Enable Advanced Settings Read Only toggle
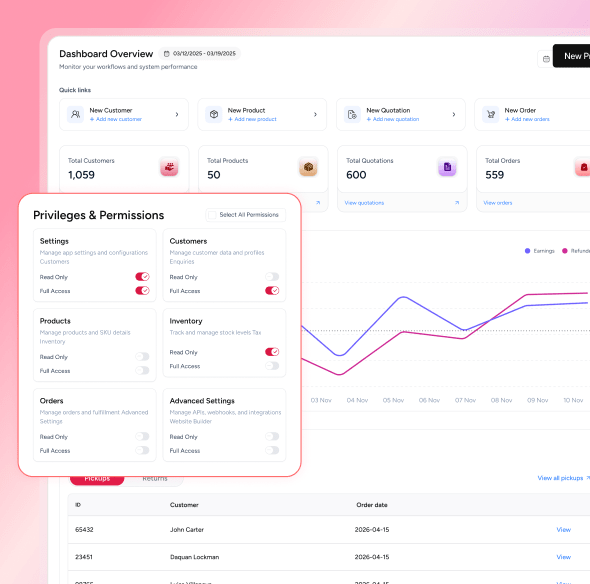The image size is (590, 584). click(272, 436)
